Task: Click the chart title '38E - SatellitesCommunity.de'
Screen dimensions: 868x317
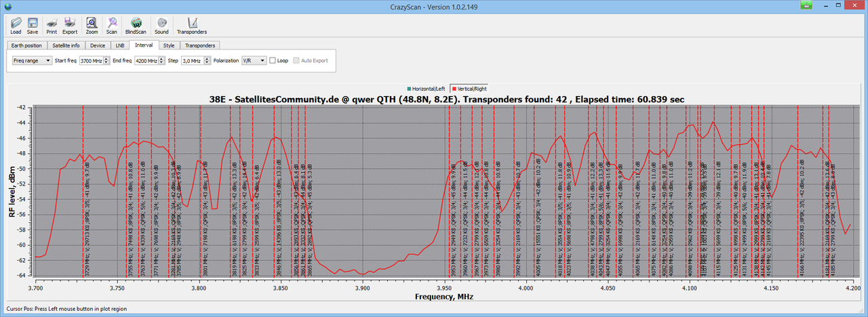Action: (x=273, y=99)
